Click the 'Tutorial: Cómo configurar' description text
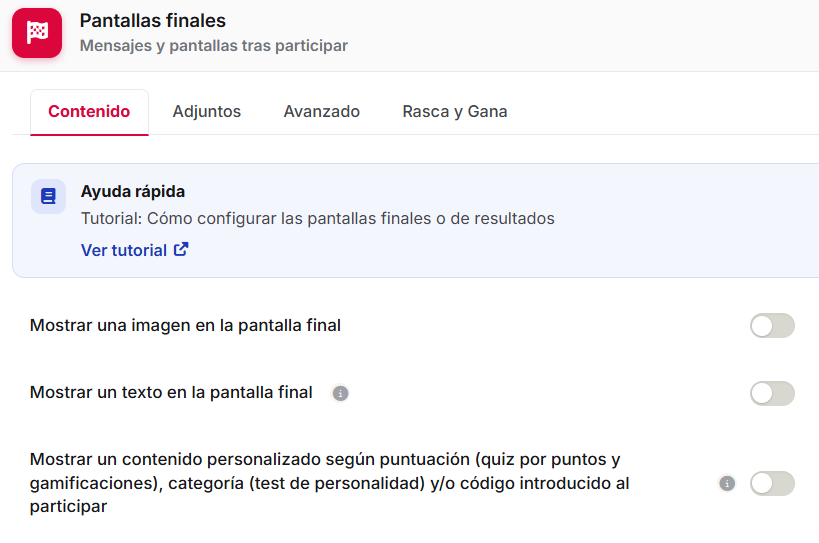Viewport: 819px width, 543px height. tap(318, 218)
